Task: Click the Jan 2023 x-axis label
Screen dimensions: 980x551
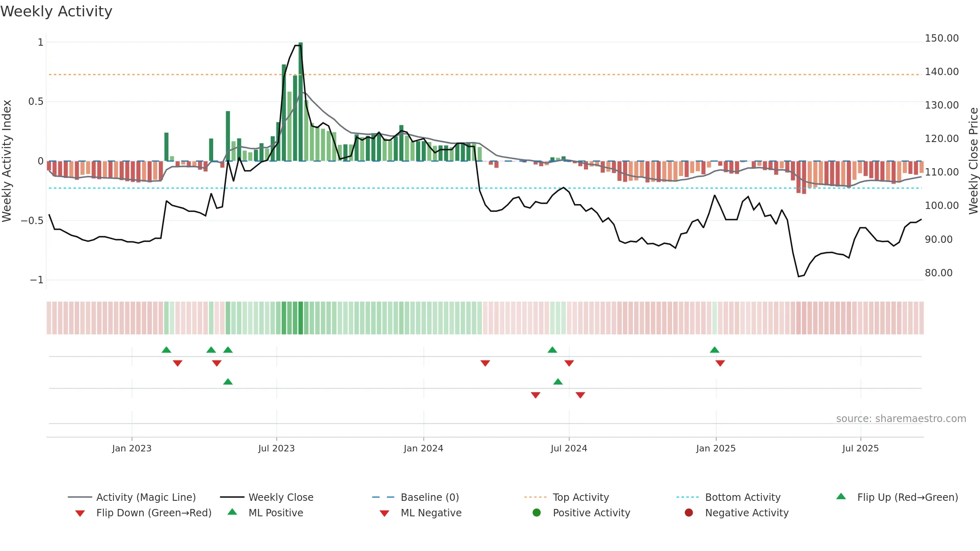Action: 132,448
